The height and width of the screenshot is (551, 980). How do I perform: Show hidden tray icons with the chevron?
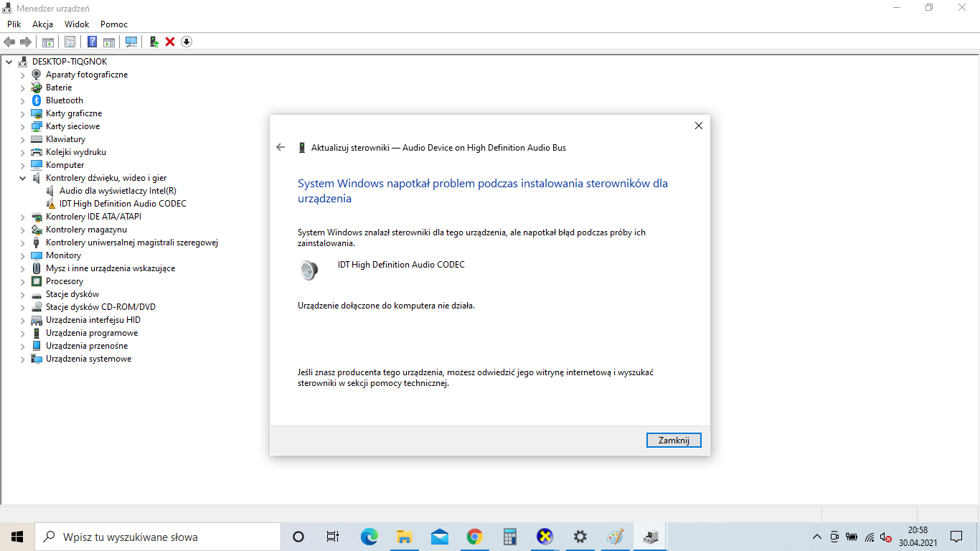click(x=816, y=536)
